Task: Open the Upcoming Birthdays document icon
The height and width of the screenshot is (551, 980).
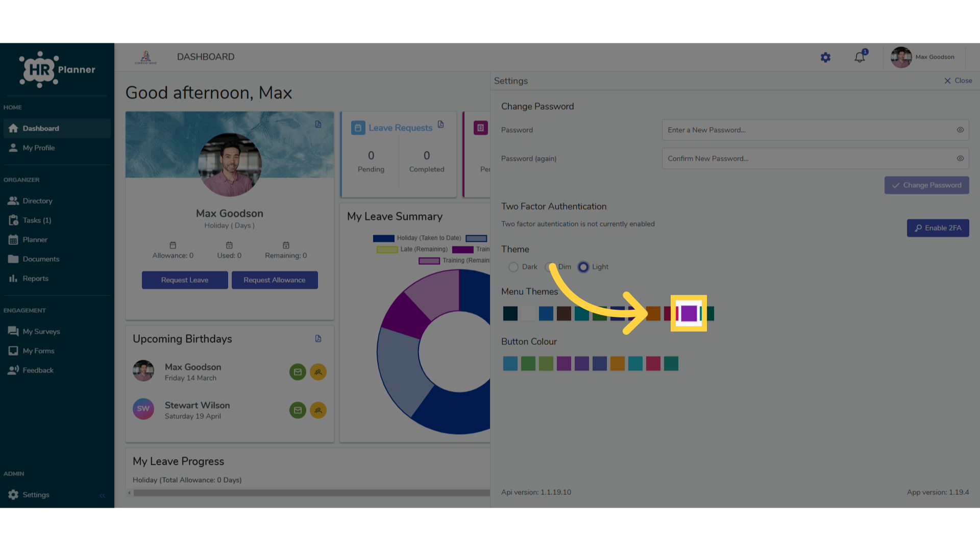Action: (318, 339)
